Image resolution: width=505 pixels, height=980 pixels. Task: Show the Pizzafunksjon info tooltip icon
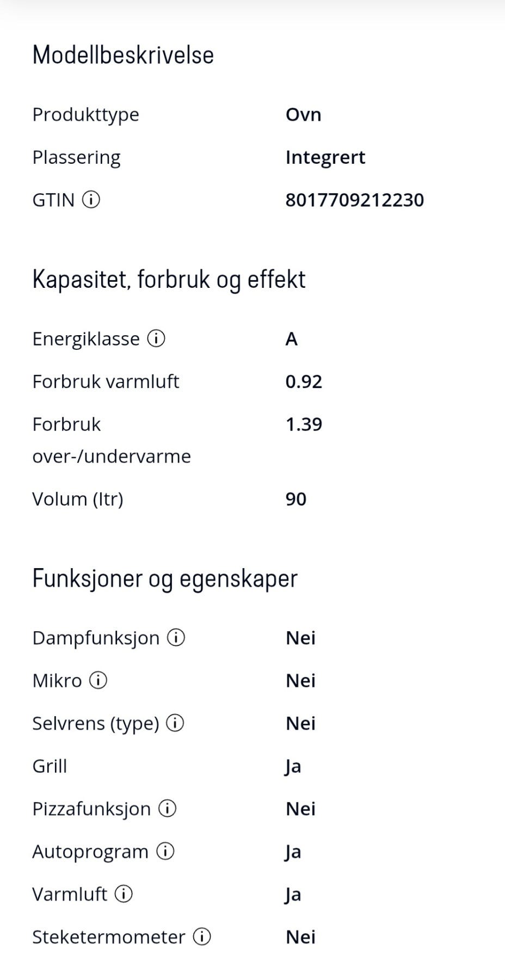(167, 809)
